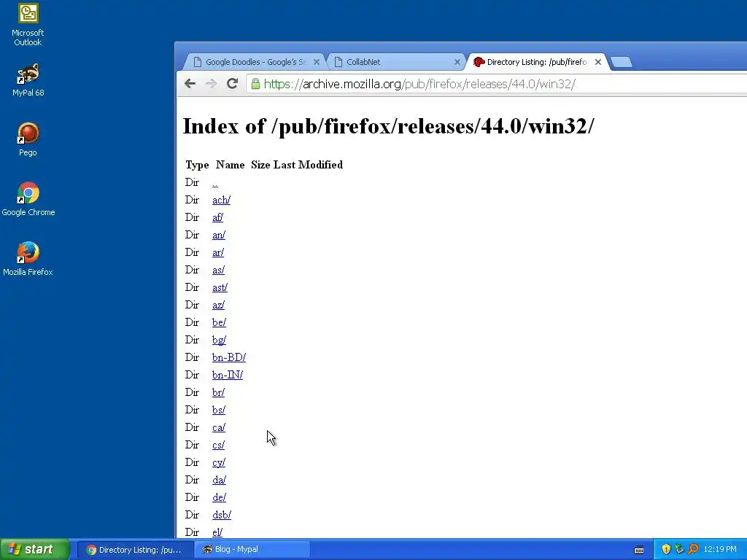
Task: Open the dsb/ directory link
Action: click(222, 515)
